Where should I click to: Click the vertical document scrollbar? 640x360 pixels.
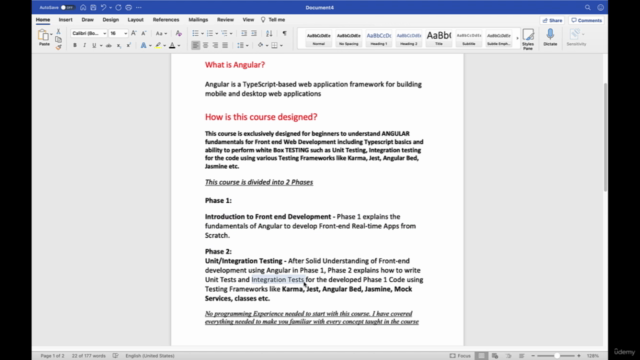coord(605,137)
